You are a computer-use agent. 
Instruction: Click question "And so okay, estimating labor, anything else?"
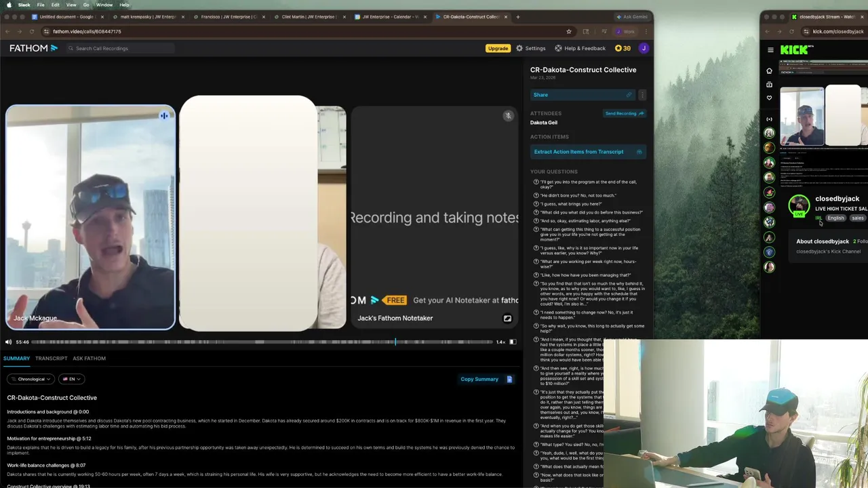(x=585, y=221)
